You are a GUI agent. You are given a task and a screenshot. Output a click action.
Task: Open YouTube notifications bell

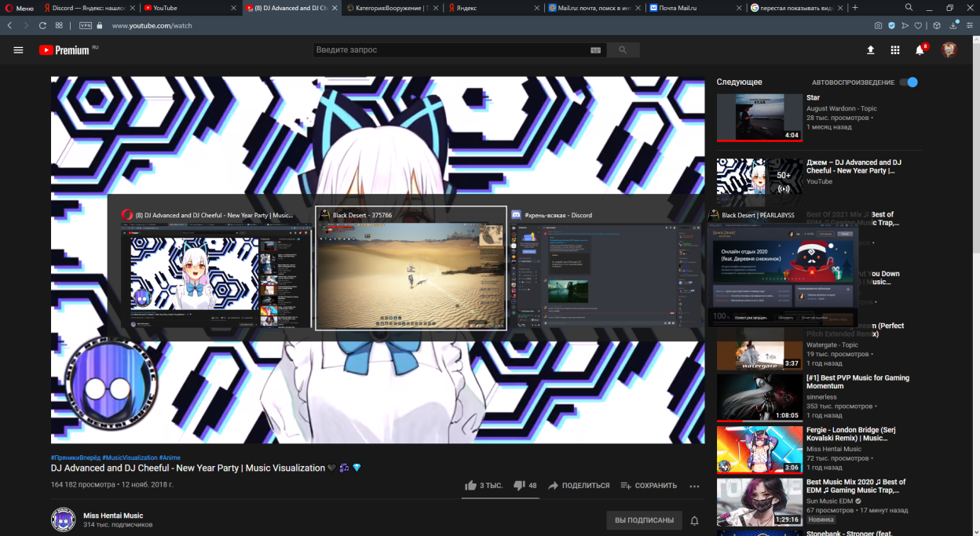[x=920, y=49]
